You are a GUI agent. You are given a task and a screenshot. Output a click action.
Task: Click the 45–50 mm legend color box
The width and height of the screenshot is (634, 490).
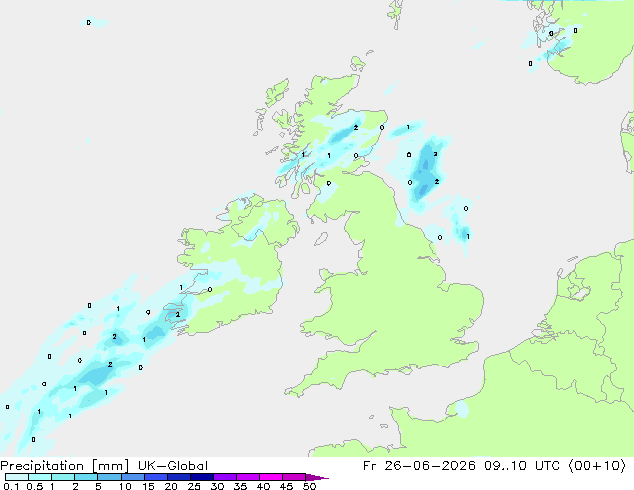[294, 477]
